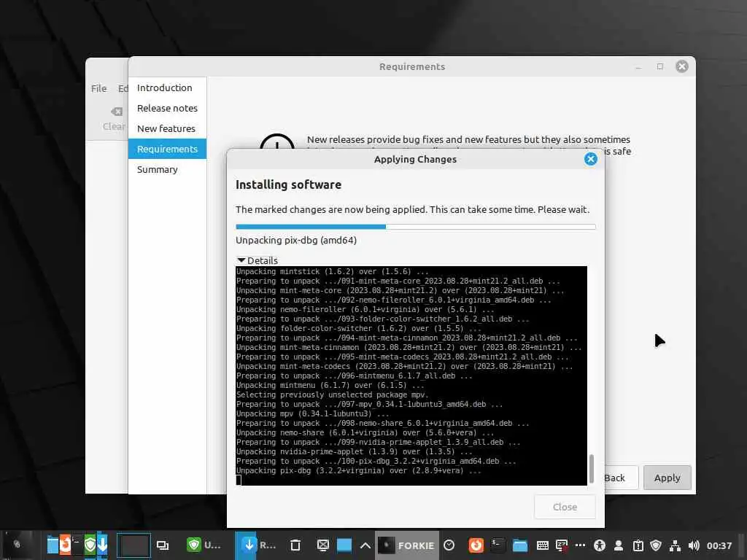The image size is (747, 560).
Task: Click the 'Unpacking nvidia-prime-applet (1.3.9)' line
Action: (355, 451)
